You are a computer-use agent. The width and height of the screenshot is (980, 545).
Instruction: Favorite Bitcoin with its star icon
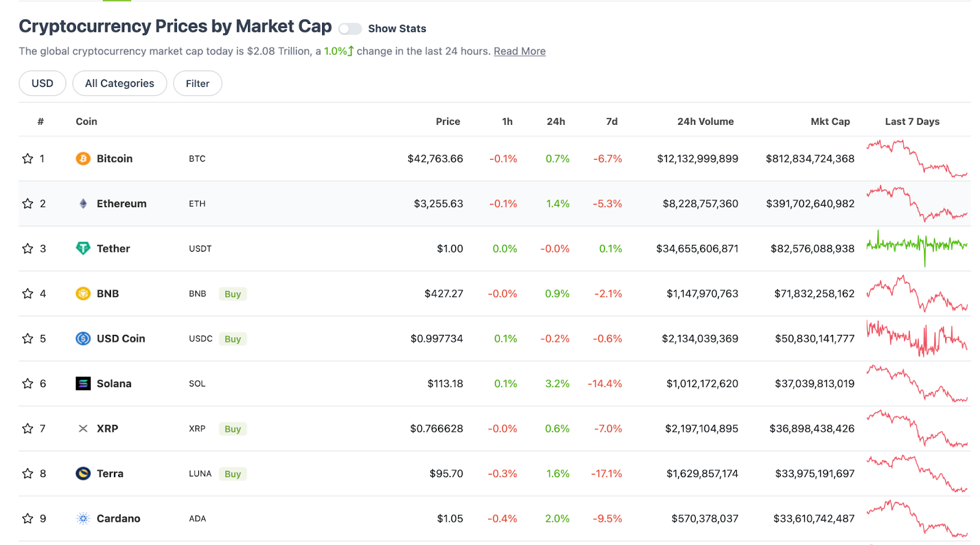coord(28,159)
